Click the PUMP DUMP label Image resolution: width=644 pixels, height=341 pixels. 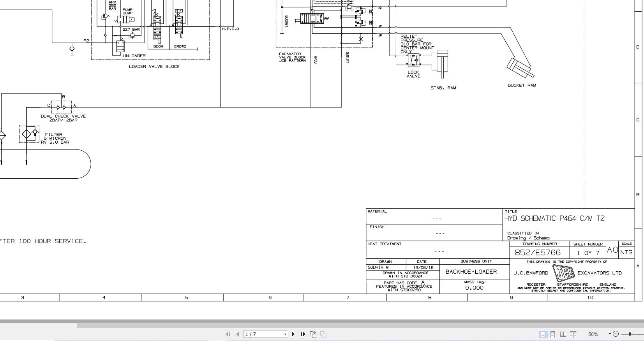[x=127, y=11]
